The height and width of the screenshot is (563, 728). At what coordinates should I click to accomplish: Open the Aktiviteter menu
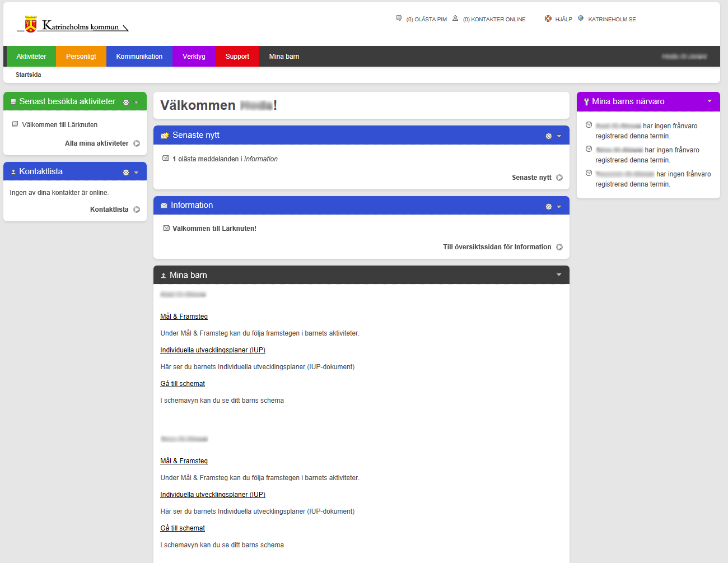coord(31,57)
